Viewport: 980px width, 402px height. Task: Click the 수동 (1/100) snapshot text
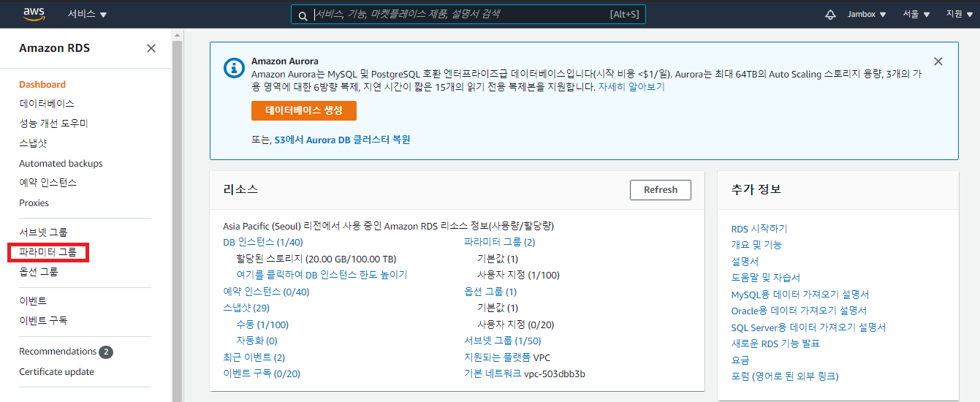coord(262,325)
